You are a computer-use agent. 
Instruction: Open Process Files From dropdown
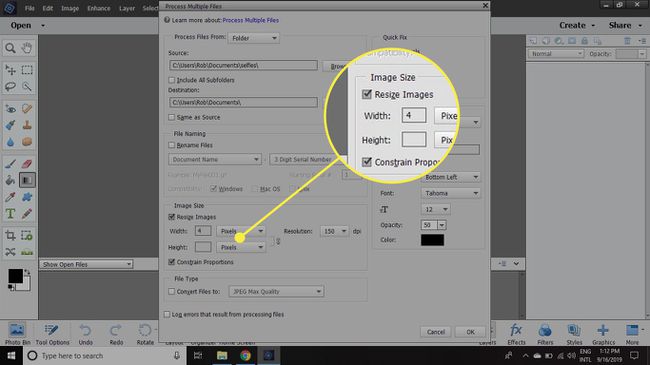click(x=254, y=38)
